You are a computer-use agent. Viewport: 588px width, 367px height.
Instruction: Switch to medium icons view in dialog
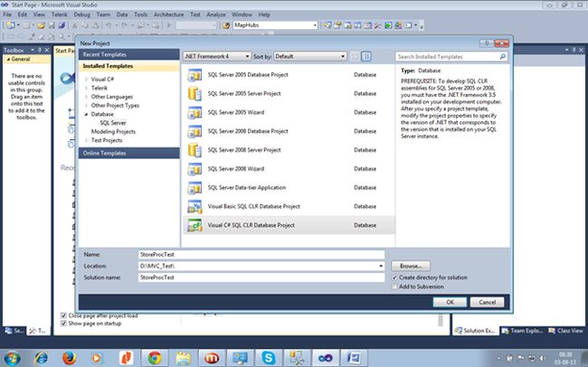pos(366,56)
